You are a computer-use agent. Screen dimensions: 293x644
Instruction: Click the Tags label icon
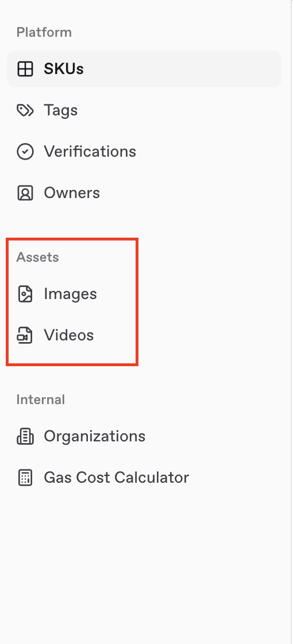point(25,110)
